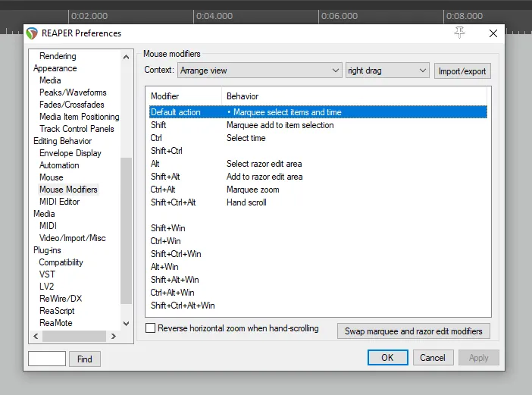Select the Mouse preferences page
This screenshot has height=395, width=532.
click(52, 177)
